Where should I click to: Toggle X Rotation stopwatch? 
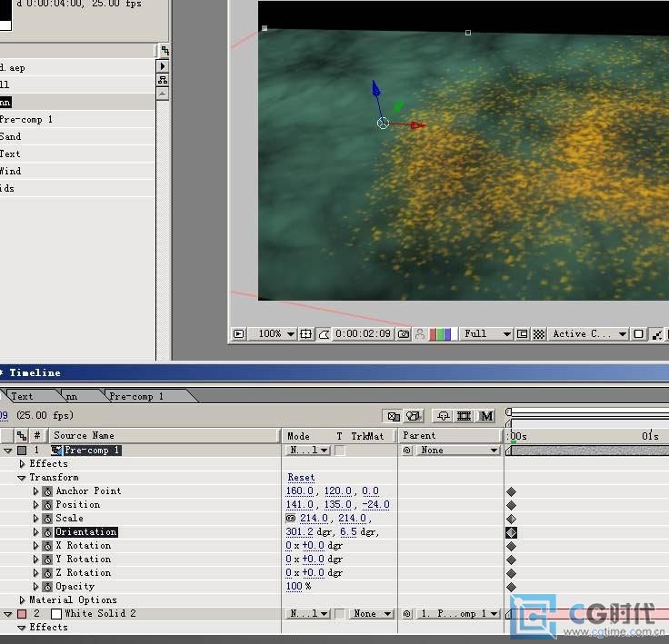[x=47, y=546]
